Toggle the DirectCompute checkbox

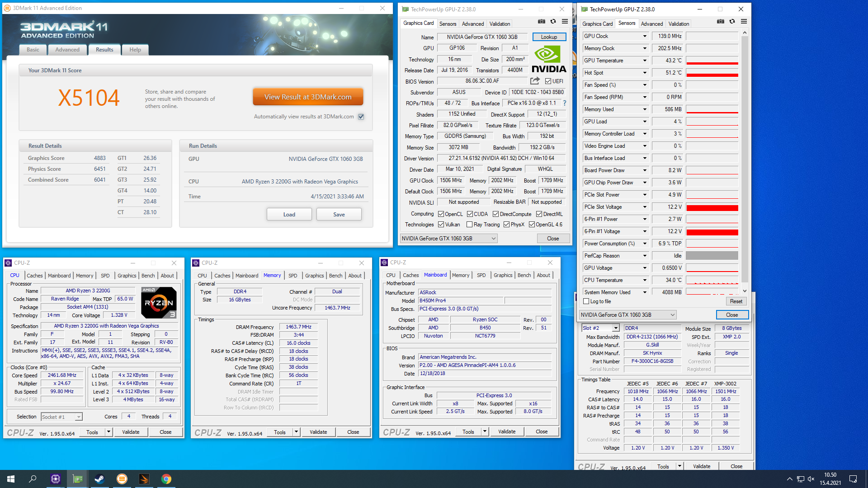(495, 214)
